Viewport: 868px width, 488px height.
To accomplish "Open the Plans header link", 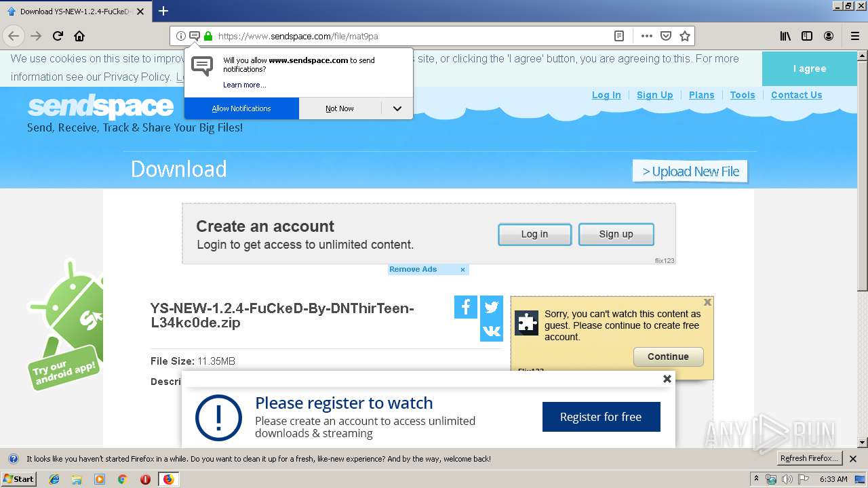I will coord(702,95).
